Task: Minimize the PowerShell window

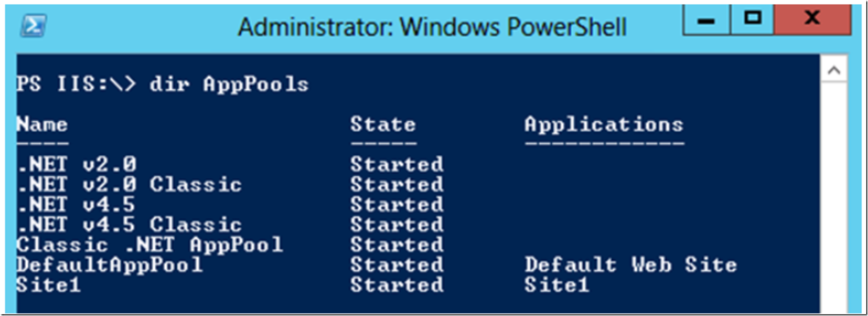Action: [x=707, y=20]
